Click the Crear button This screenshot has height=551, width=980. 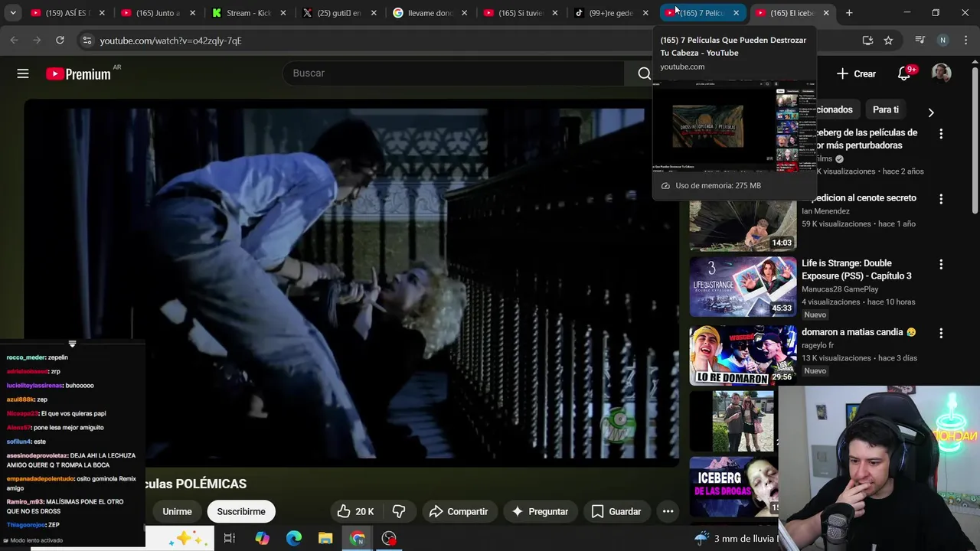[856, 73]
